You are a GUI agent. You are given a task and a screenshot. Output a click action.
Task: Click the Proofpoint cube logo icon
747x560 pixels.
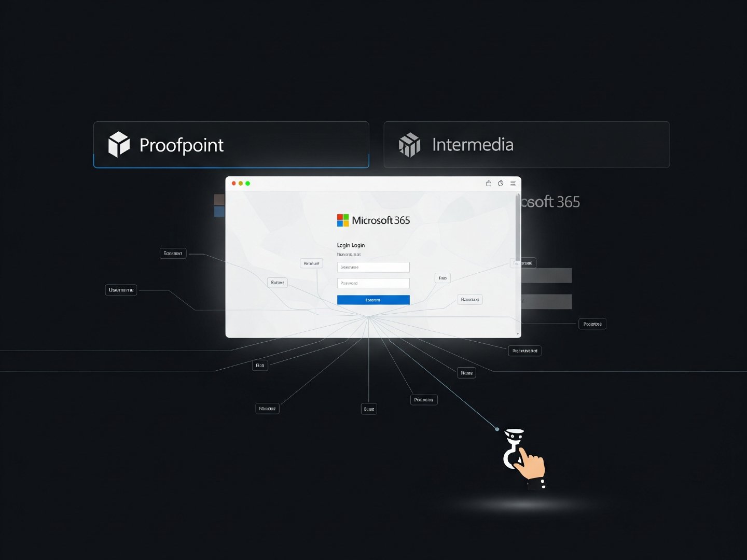[x=119, y=144]
